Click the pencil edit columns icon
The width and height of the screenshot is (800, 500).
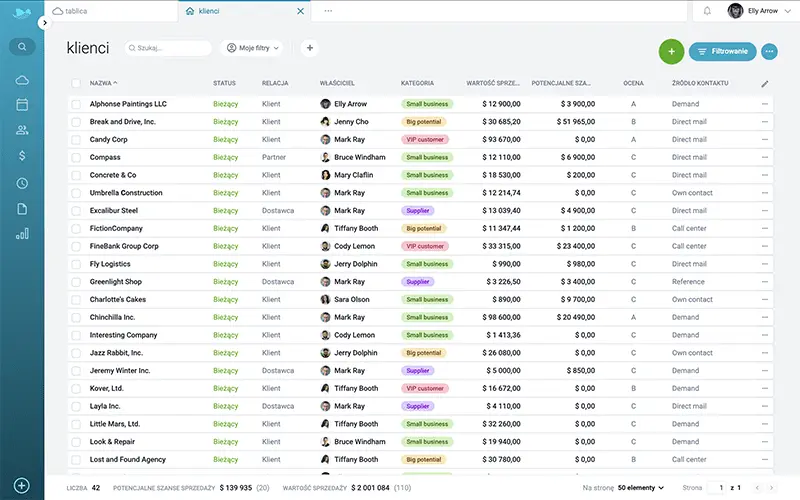[x=764, y=84]
